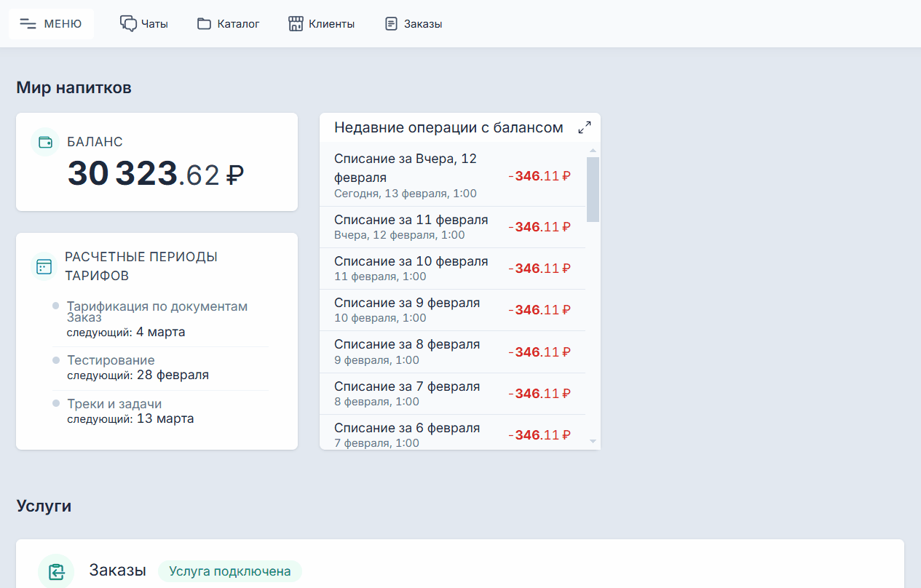Open the Заказы document icon in top bar

click(x=391, y=23)
